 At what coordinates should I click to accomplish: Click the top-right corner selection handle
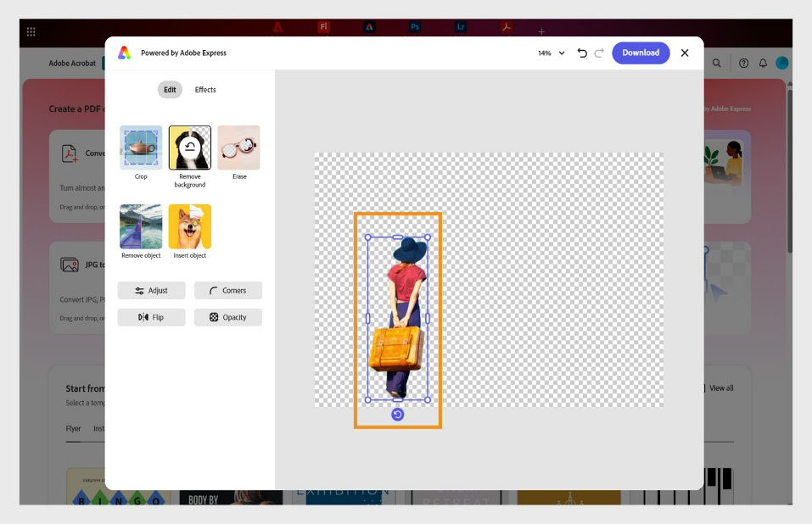[x=428, y=237]
